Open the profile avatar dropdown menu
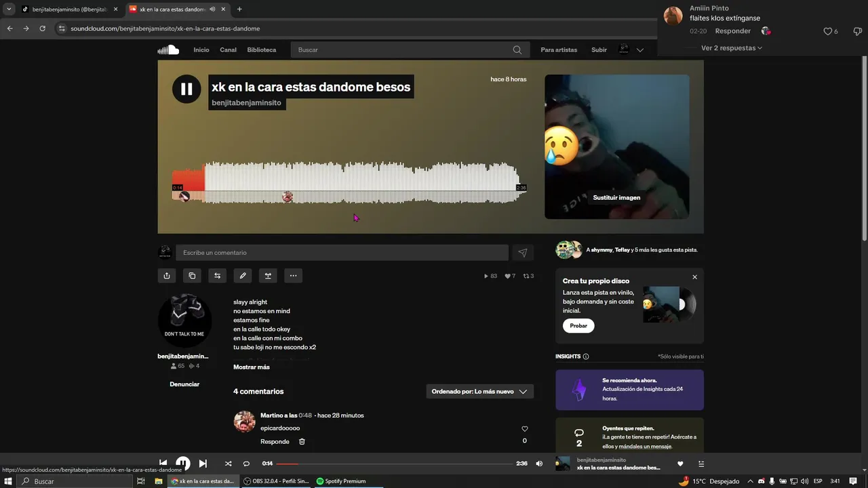 click(x=631, y=49)
